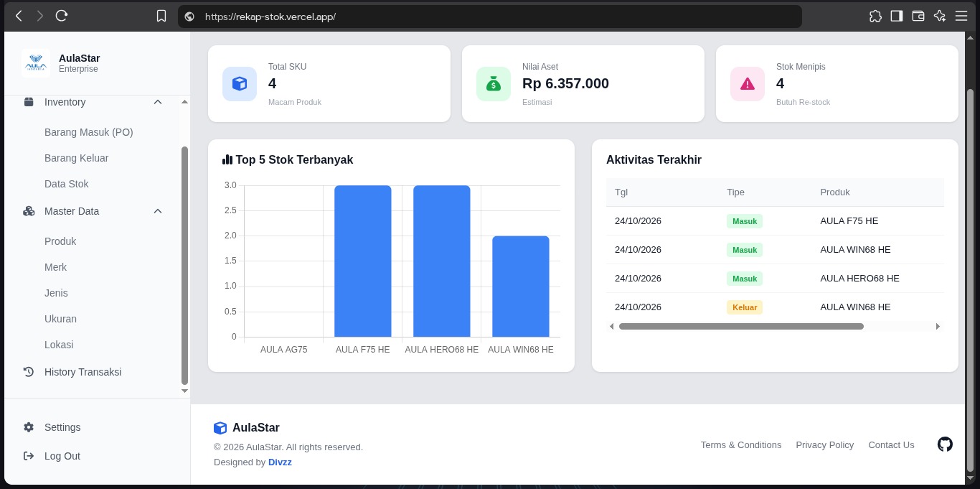The image size is (980, 489).
Task: Click the bookmark icon in toolbar
Action: click(161, 16)
